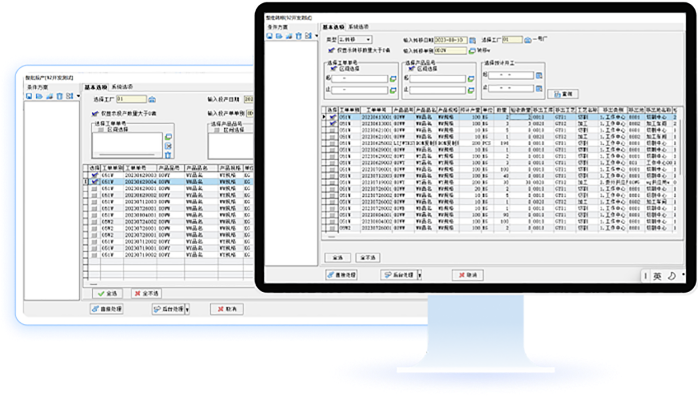Click the factory lookup icon beside 选择工厂 in monitor window
This screenshot has width=698, height=396.
528,40
